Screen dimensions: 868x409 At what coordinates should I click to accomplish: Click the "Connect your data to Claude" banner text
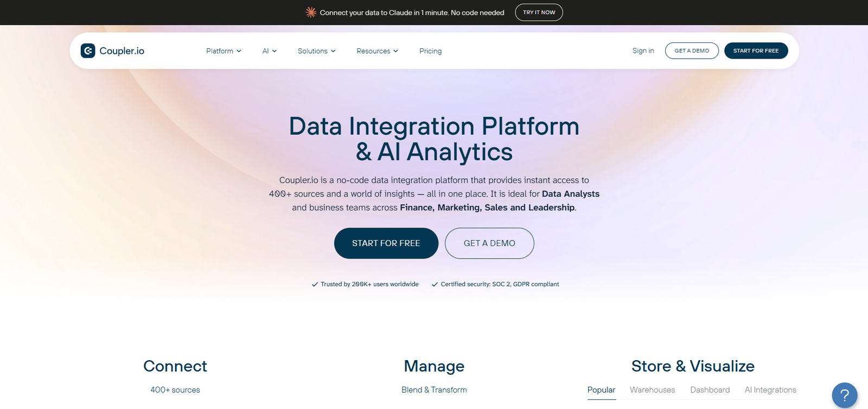[412, 12]
